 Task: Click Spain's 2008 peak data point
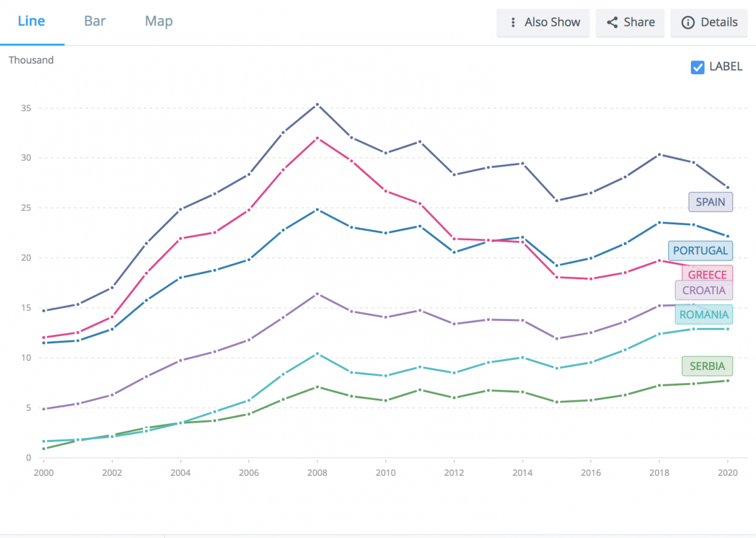[317, 105]
